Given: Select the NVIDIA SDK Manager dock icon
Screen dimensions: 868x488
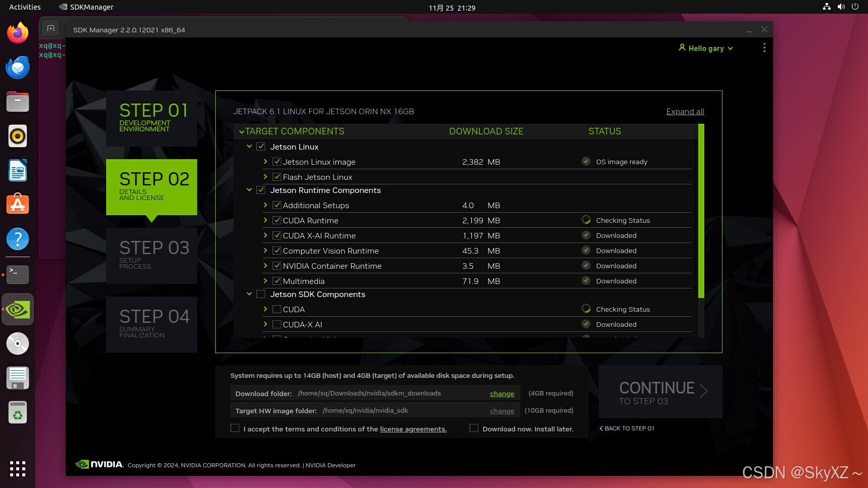Looking at the screenshot, I should 18,309.
